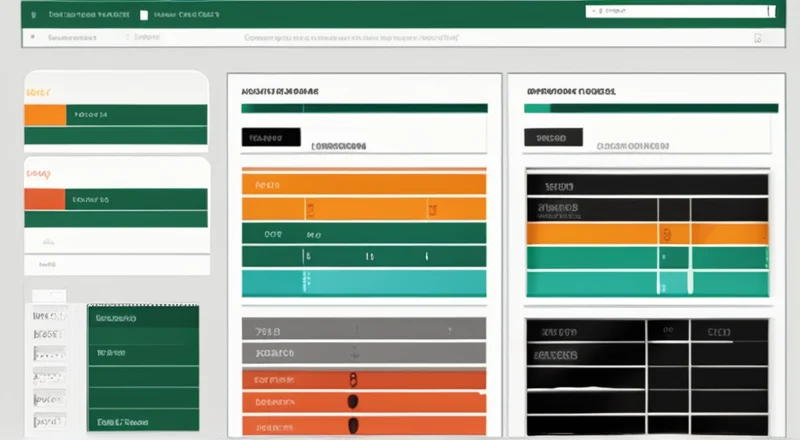The image size is (800, 440).
Task: Click the progress bar atop the middle panel
Action: click(x=364, y=108)
